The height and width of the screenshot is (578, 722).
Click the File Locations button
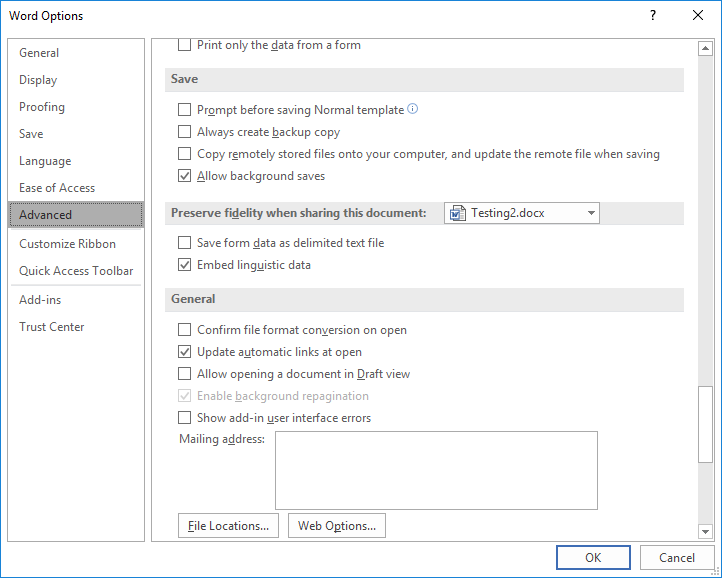pyautogui.click(x=229, y=526)
